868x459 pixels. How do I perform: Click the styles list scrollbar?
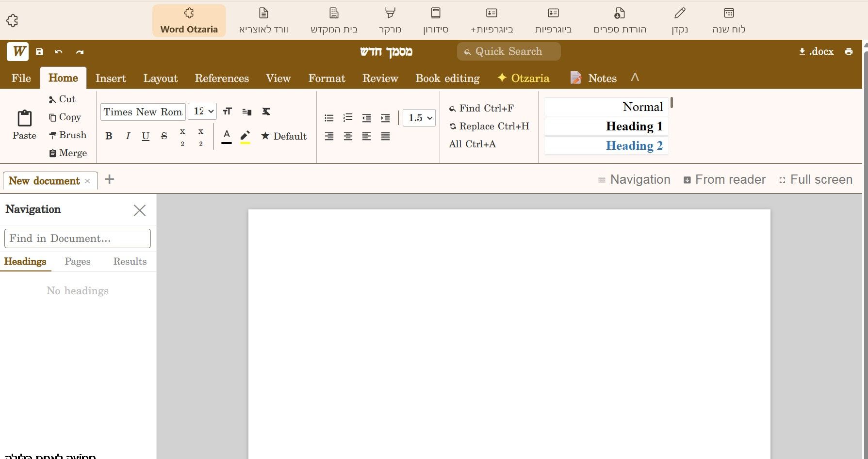[x=671, y=103]
